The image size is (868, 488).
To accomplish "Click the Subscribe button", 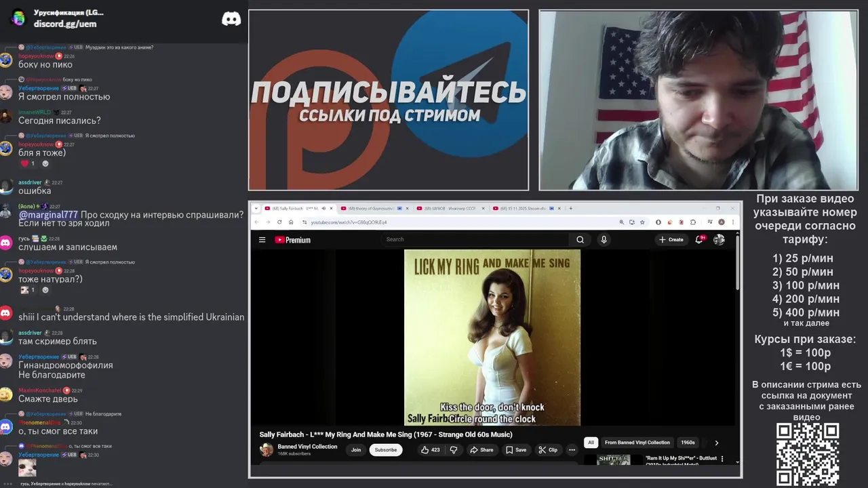I will pyautogui.click(x=386, y=450).
